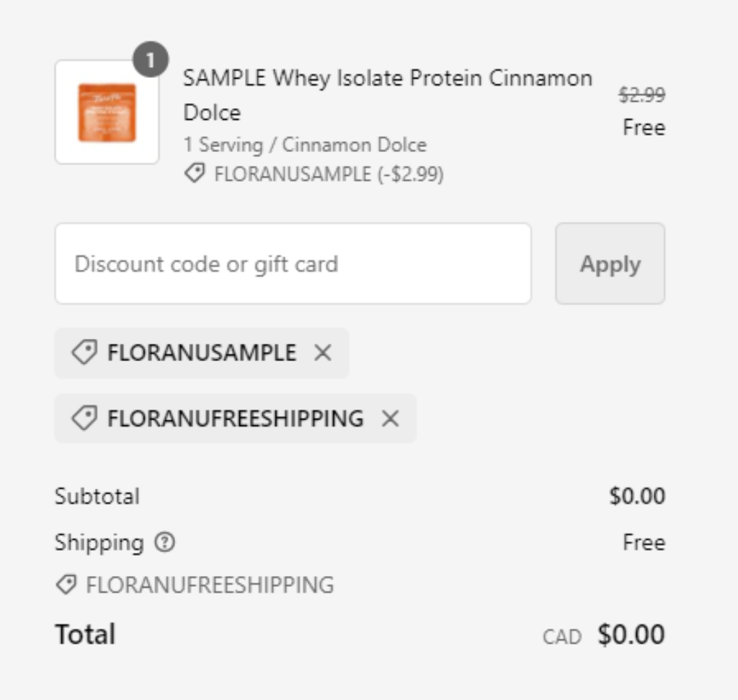Click the FLORANUFREESHIPPING text below Shipping
The width and height of the screenshot is (738, 700).
point(210,585)
